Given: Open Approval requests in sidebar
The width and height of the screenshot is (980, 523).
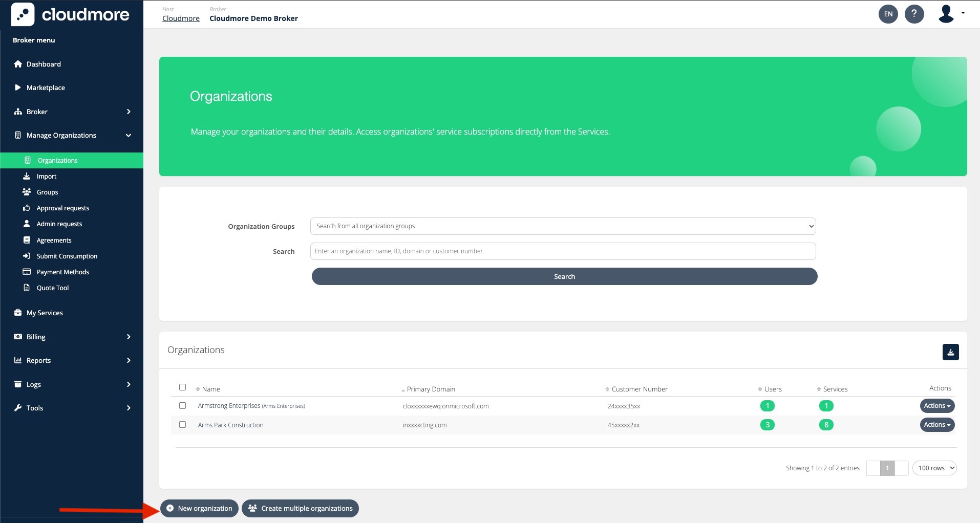Looking at the screenshot, I should click(62, 208).
